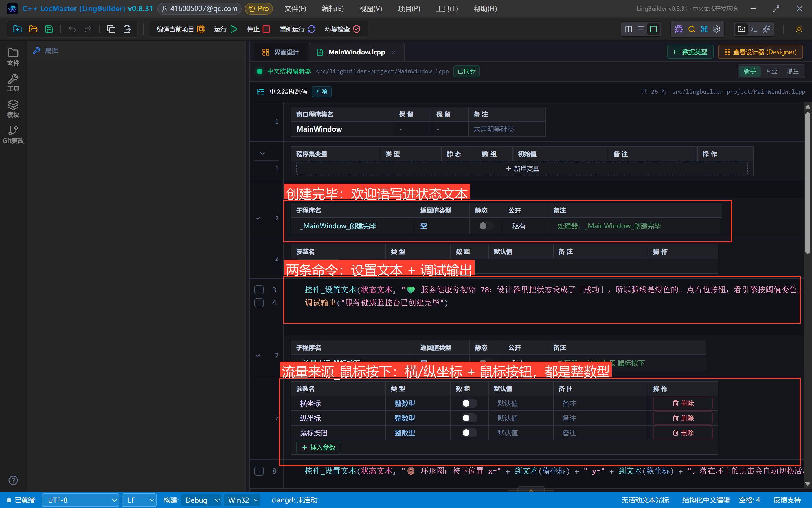Screen dimensions: 812x508
Task: Undo the last edit via toolbar arrow
Action: tap(72, 29)
